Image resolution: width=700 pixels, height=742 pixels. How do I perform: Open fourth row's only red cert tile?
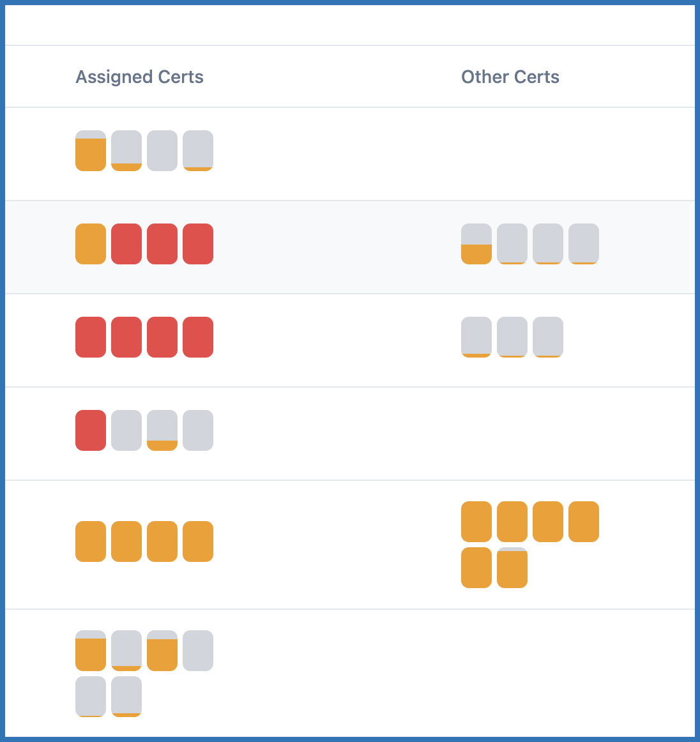[x=91, y=430]
